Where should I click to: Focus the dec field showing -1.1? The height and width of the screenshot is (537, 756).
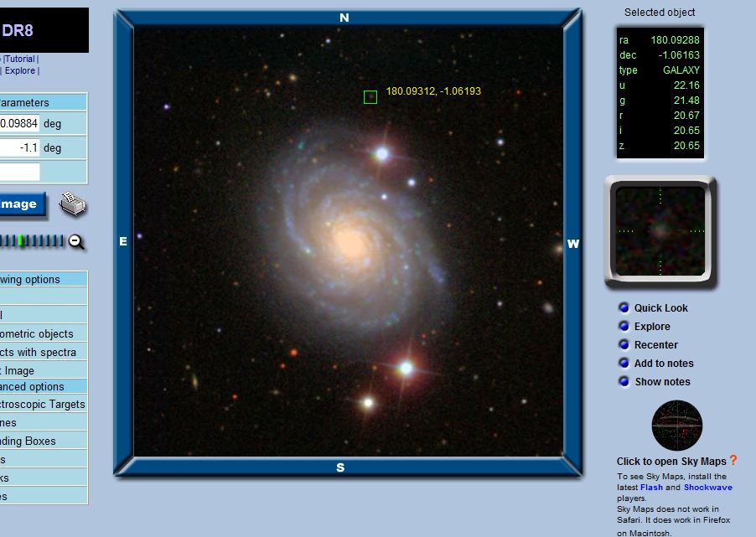19,147
